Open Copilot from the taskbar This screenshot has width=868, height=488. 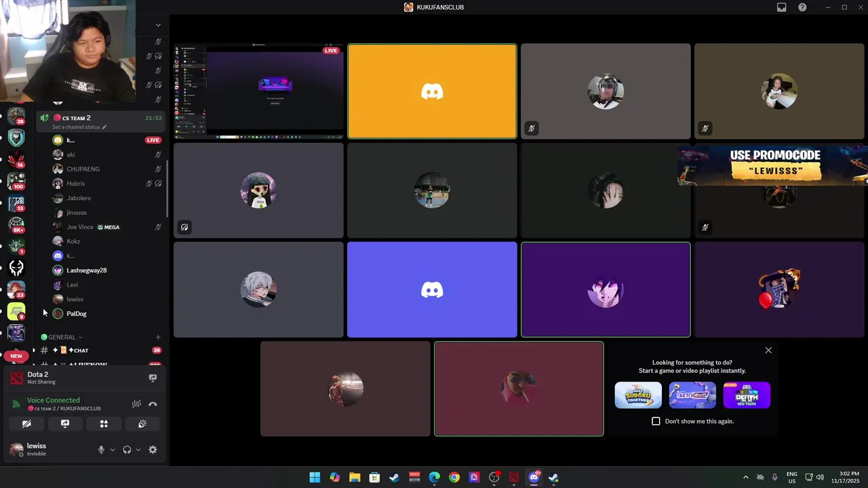click(x=334, y=477)
